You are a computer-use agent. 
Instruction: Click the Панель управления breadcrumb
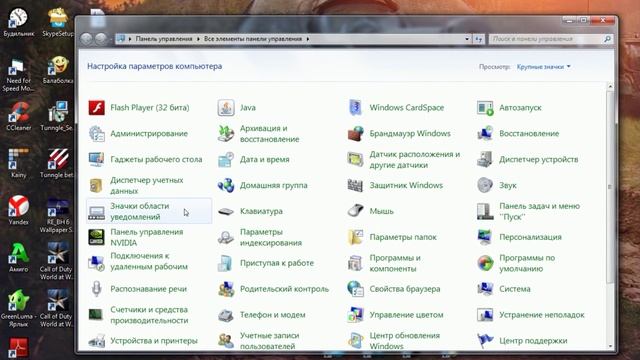pyautogui.click(x=164, y=39)
